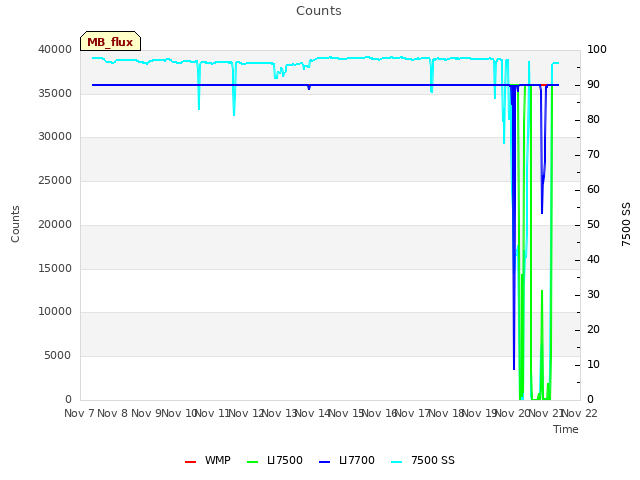Click the 15000 left axis tick label
The image size is (640, 480).
pos(55,269)
